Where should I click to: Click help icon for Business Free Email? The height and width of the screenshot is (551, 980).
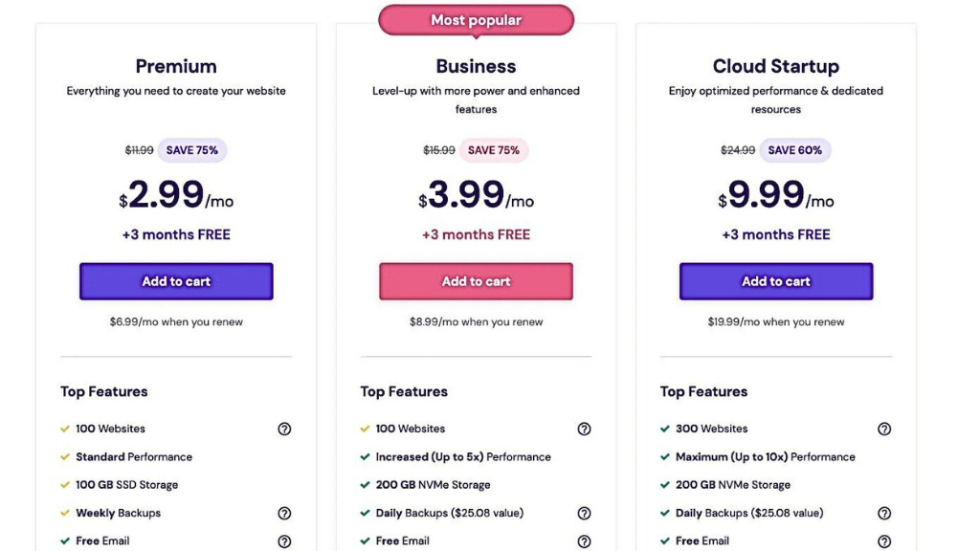(584, 541)
